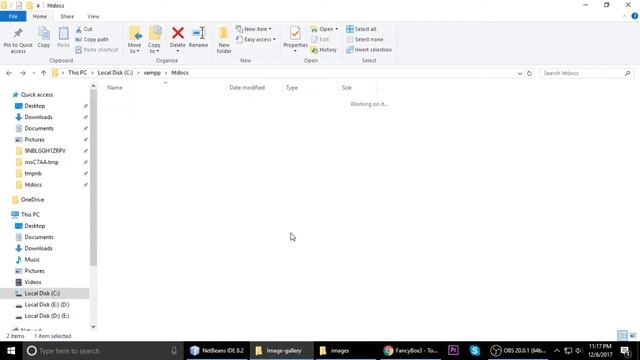Viewport: 640px width, 360px height.
Task: Expand the Quick Access Toolbar customize arrow
Action: coord(38,6)
